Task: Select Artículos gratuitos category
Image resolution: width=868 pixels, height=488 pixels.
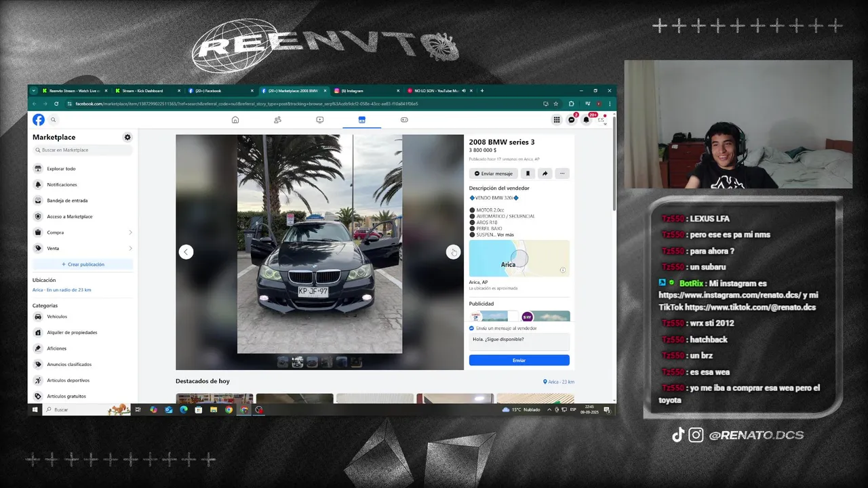Action: pos(83,396)
